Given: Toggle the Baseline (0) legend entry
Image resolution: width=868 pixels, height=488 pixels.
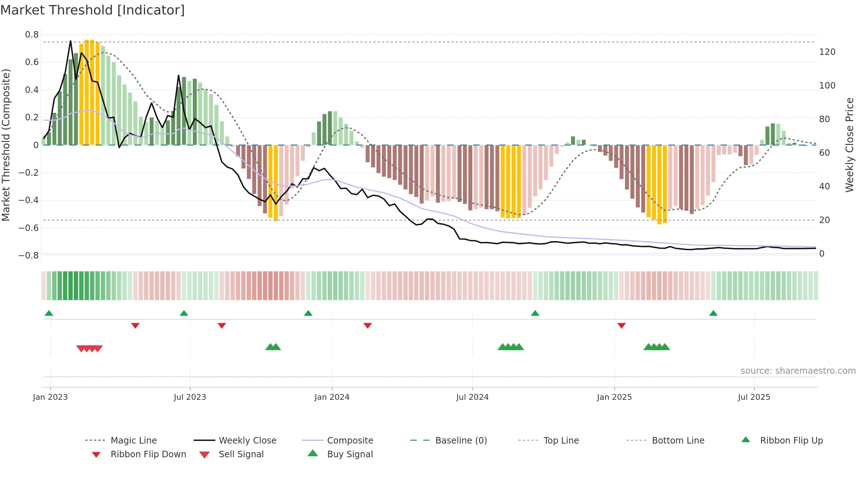Looking at the screenshot, I should click(x=448, y=440).
